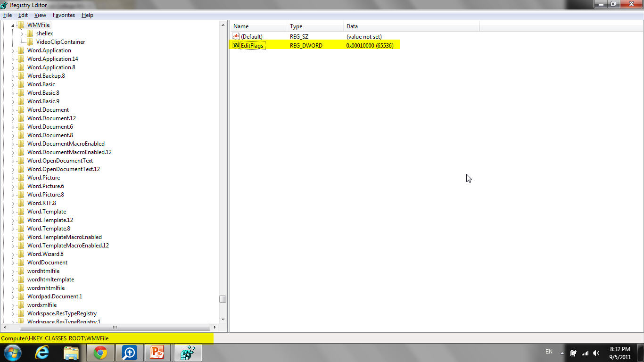This screenshot has width=644, height=362.
Task: Click the Word.Backup.8 folder icon
Action: 21,75
